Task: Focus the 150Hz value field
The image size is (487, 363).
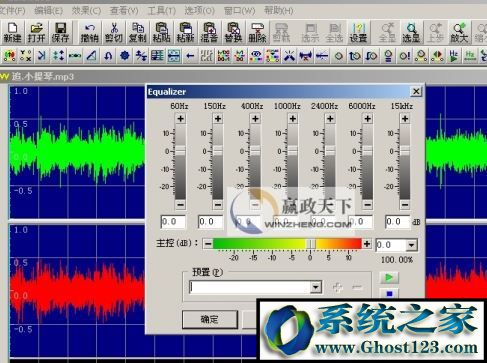Action: (210, 222)
